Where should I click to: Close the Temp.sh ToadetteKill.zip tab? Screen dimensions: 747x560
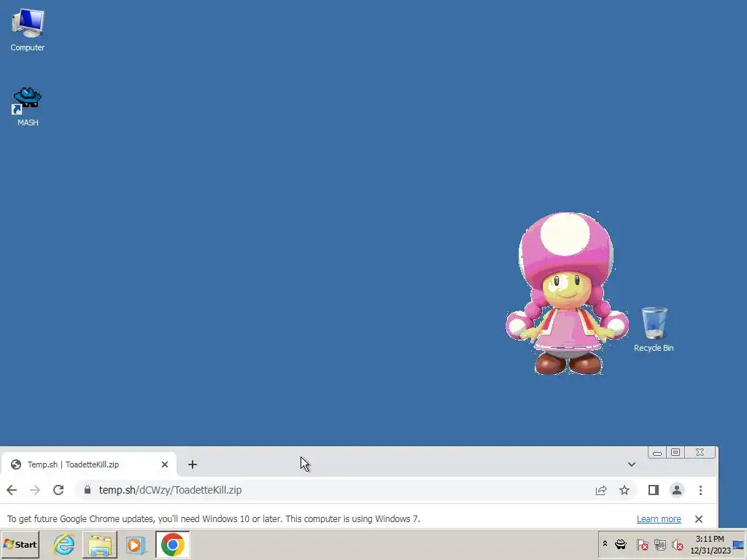(165, 464)
